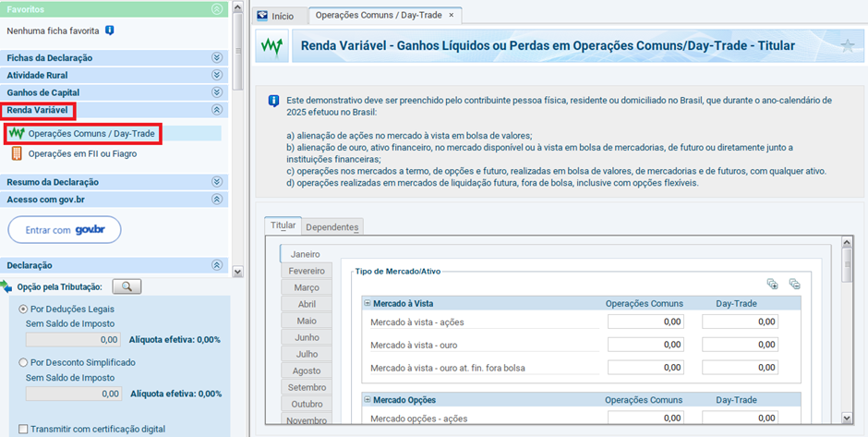Enable Transmitir com certificação digital checkbox
Image resolution: width=868 pixels, height=437 pixels.
coord(22,429)
